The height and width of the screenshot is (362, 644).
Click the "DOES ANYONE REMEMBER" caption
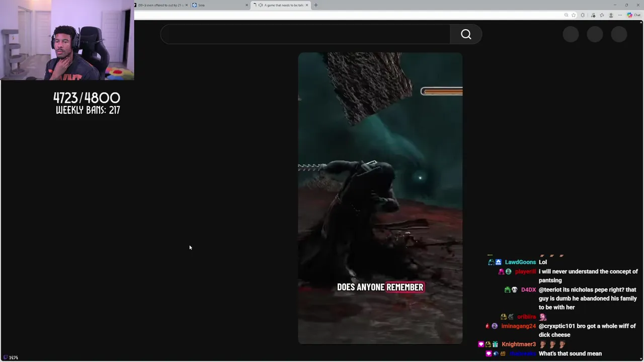pos(380,287)
